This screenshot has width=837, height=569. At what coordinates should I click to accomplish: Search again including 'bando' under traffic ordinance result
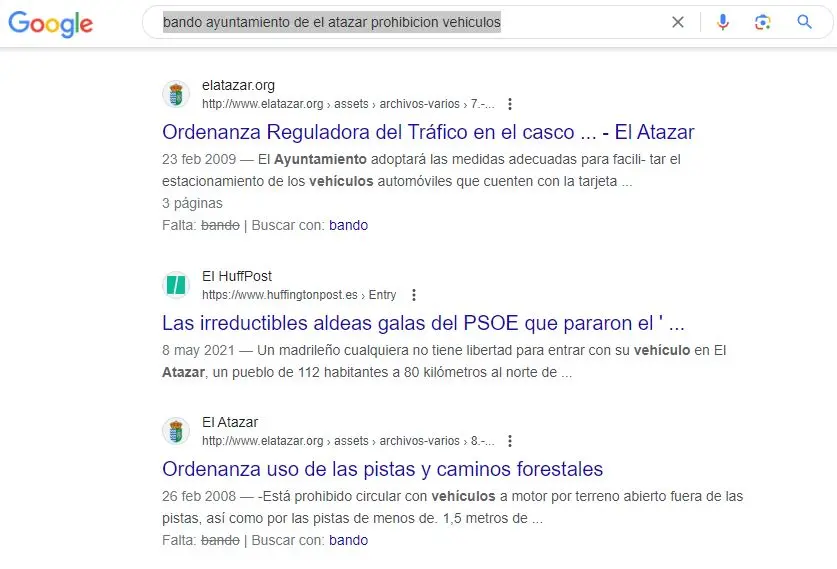348,225
